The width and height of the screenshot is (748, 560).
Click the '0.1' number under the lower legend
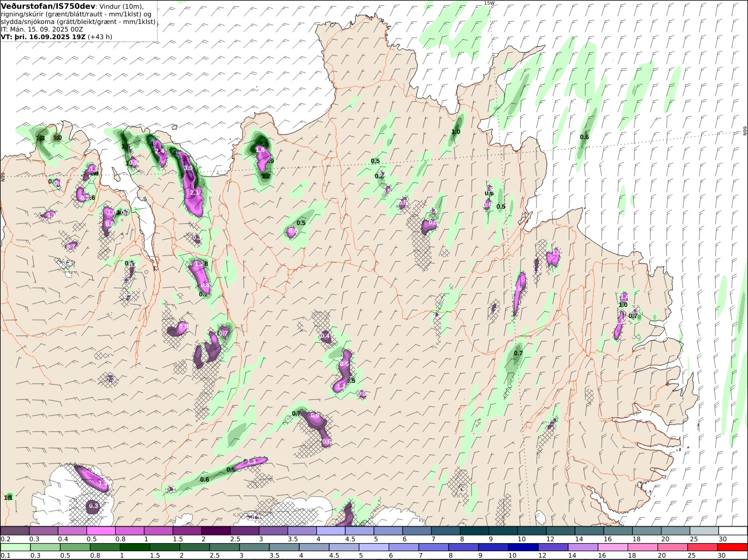coord(5,555)
